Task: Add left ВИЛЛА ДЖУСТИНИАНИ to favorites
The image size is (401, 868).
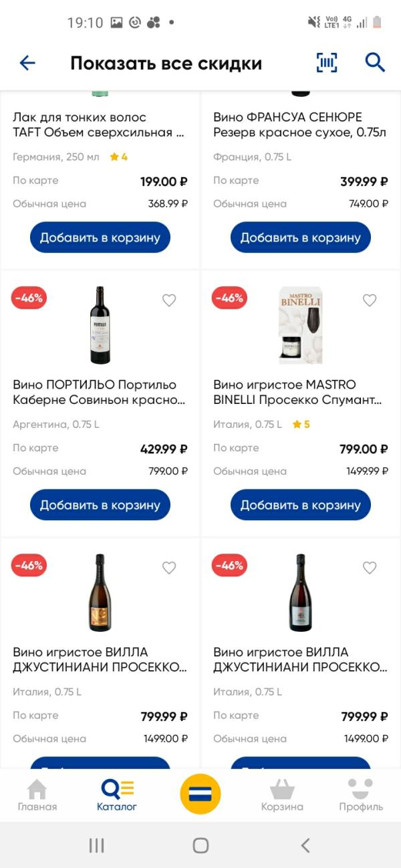Action: [x=169, y=568]
